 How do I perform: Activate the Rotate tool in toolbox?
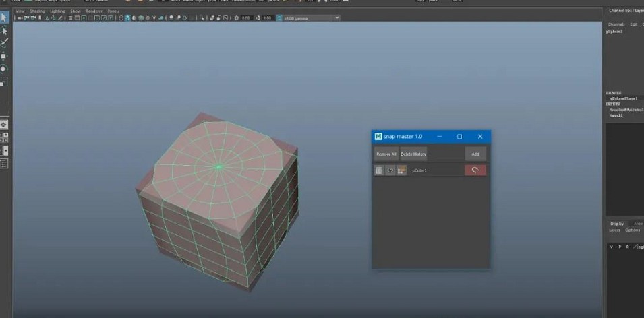click(4, 69)
